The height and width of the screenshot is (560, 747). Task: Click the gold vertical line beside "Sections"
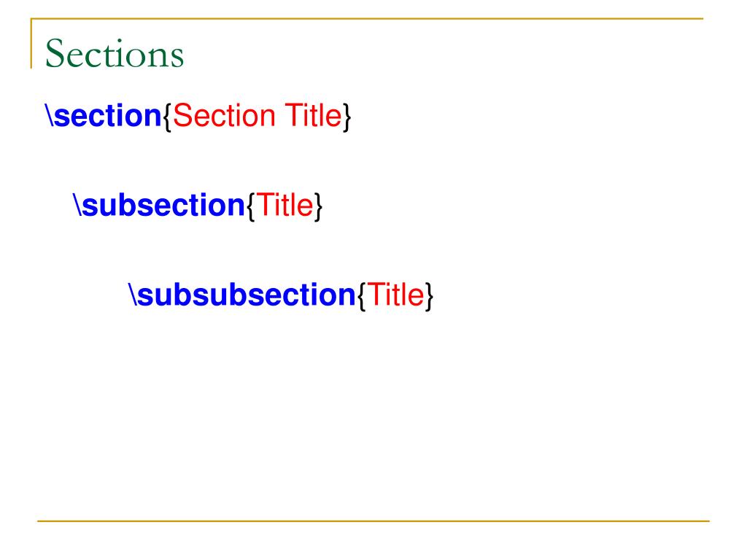tap(31, 43)
